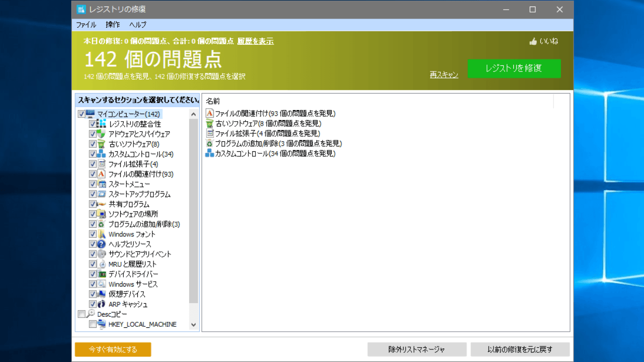Click the レジストリの整合性 tree icon
The height and width of the screenshot is (362, 644).
(102, 124)
